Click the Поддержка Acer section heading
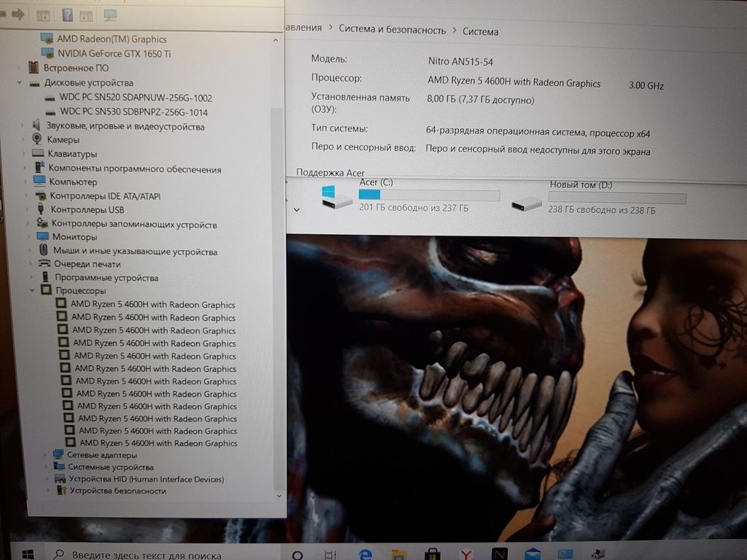This screenshot has width=747, height=560. coord(330,173)
